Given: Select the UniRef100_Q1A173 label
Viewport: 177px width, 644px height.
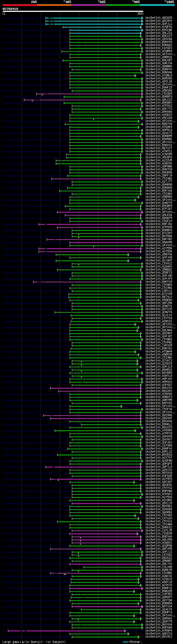Looking at the screenshot, I should click(x=159, y=133).
